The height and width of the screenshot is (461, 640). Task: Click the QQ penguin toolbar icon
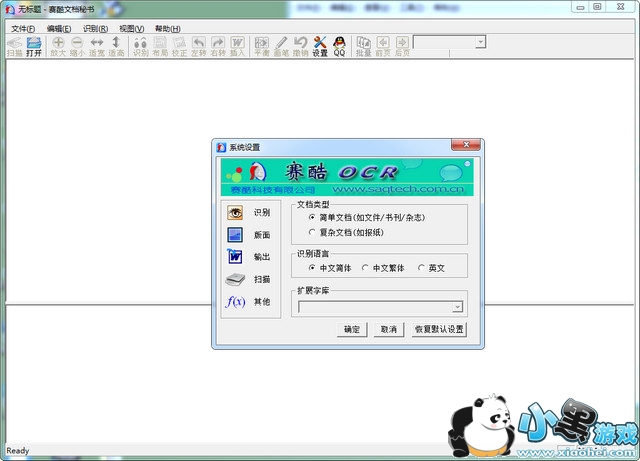339,46
